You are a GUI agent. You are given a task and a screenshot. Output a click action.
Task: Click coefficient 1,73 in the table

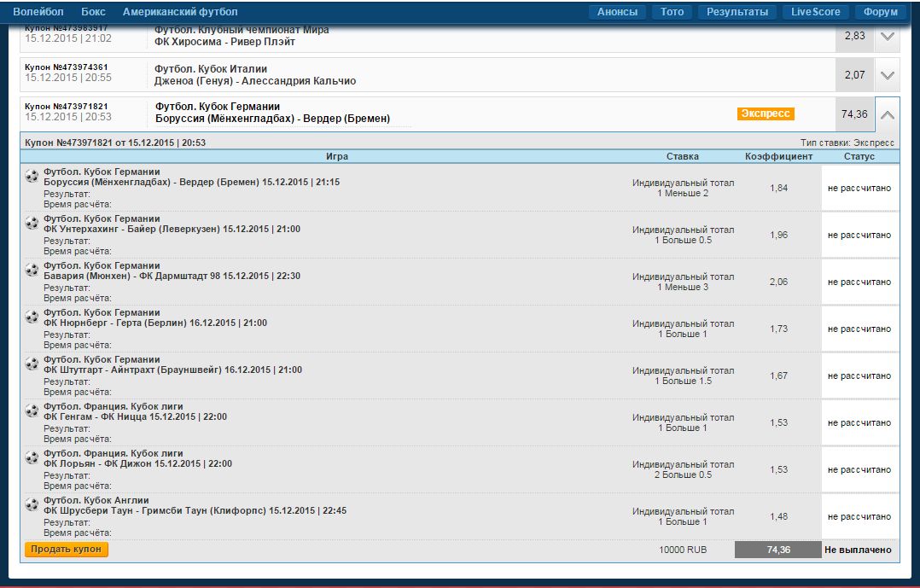coord(778,329)
